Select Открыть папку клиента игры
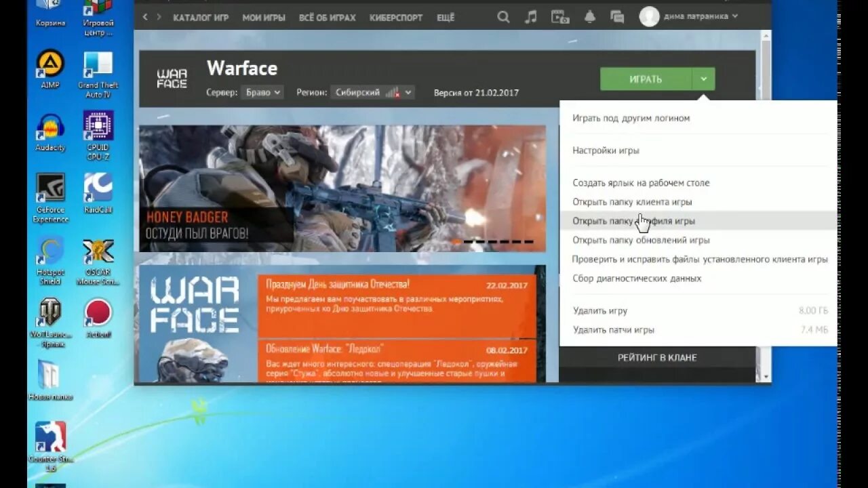The width and height of the screenshot is (868, 488). (x=698, y=202)
